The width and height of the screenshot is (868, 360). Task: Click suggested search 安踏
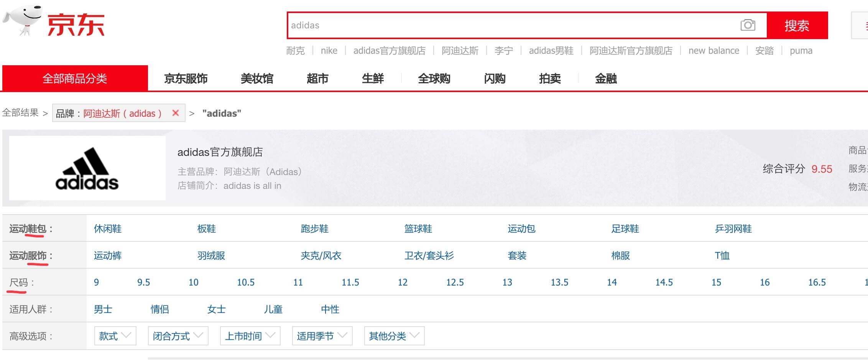point(764,51)
